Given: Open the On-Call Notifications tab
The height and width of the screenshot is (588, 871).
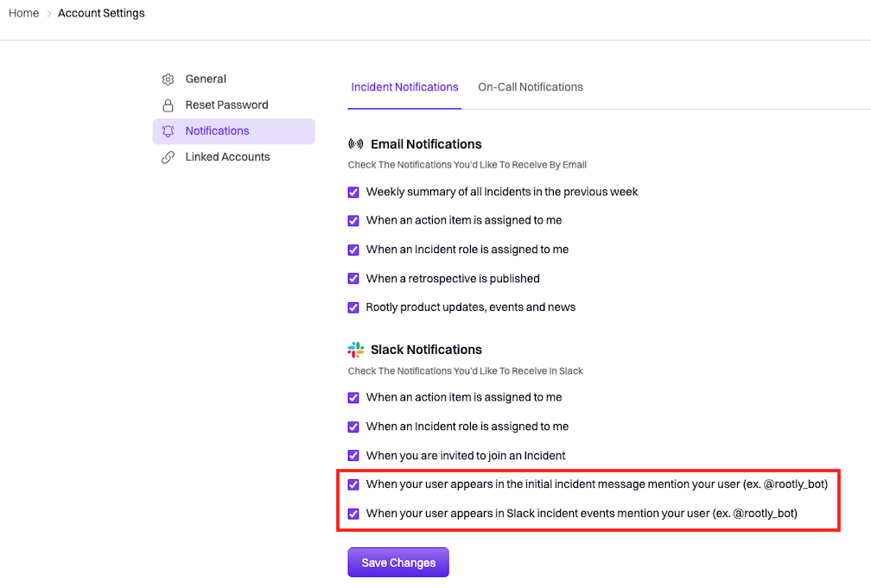Looking at the screenshot, I should 531,87.
